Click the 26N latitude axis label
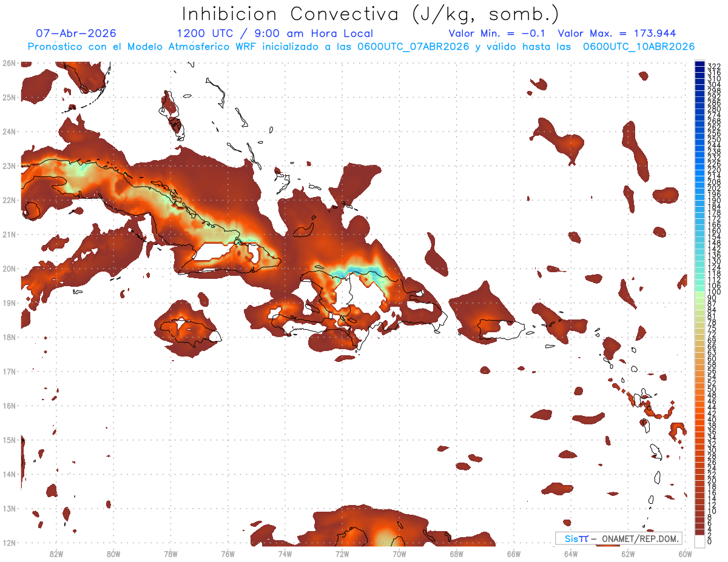Screen dimensions: 728x562 tap(9, 63)
